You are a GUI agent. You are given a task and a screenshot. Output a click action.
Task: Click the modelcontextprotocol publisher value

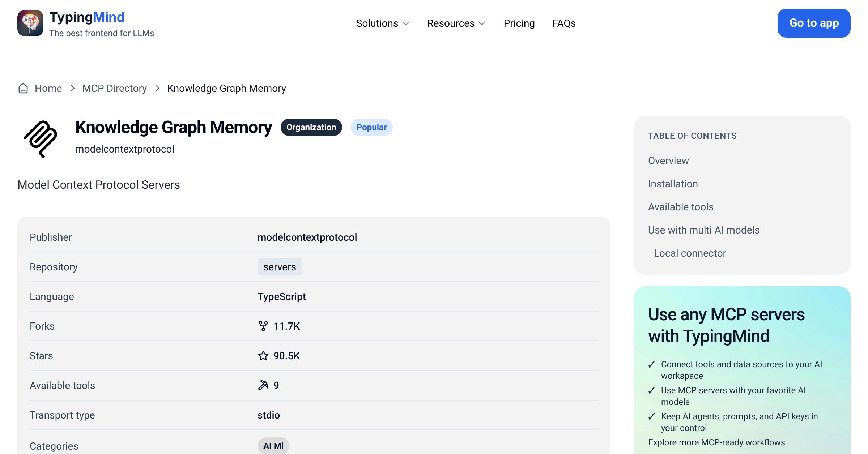pyautogui.click(x=307, y=237)
